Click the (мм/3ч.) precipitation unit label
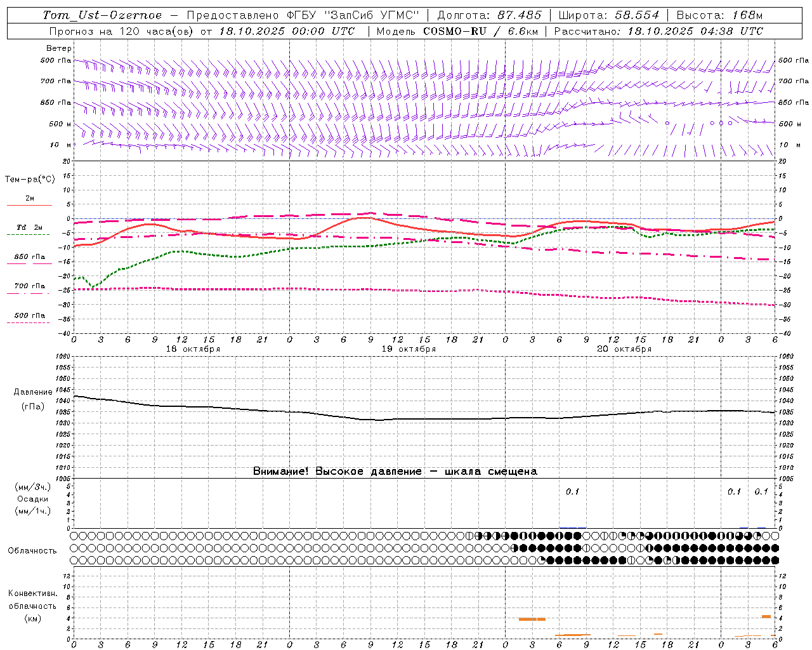The height and width of the screenshot is (650, 812). [33, 487]
